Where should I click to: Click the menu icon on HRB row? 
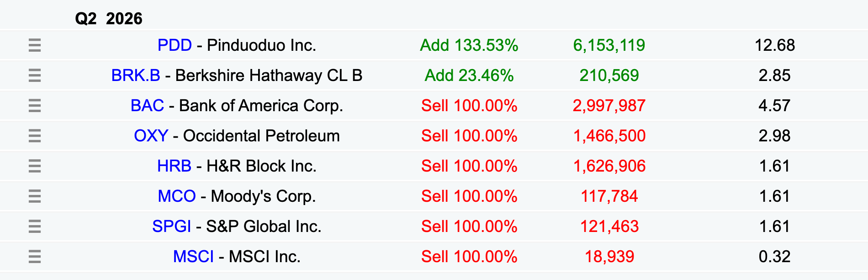click(35, 166)
